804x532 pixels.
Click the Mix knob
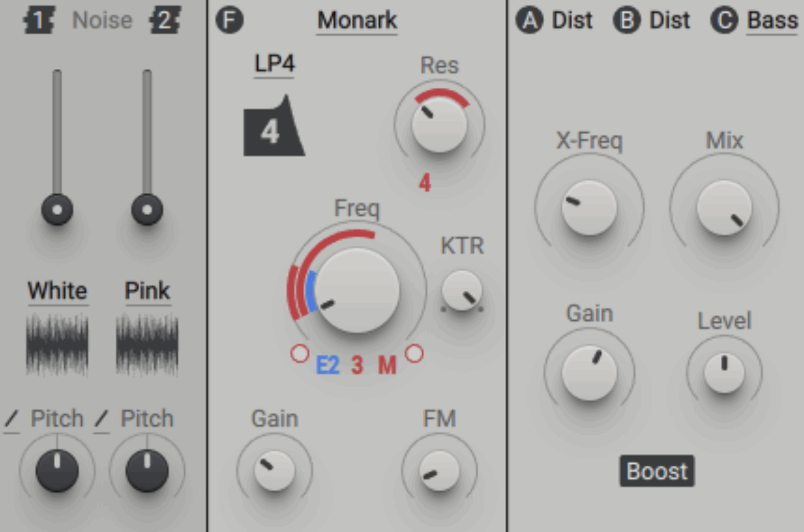pos(724,207)
